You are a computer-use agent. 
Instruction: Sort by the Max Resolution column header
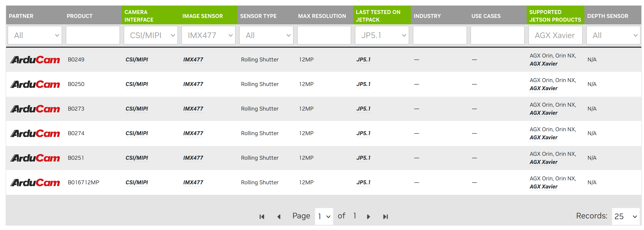click(x=322, y=16)
